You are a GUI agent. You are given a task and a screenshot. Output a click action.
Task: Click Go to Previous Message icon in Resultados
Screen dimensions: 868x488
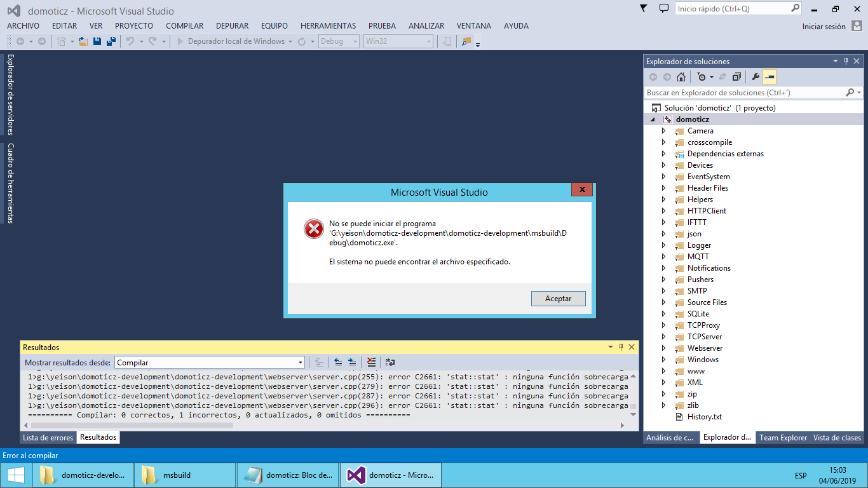tap(338, 362)
